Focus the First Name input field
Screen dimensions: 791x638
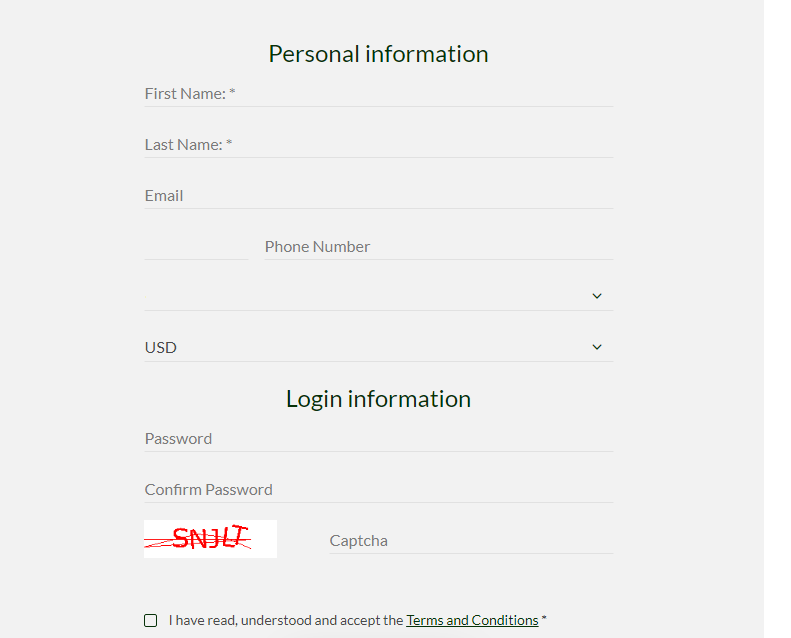click(379, 94)
